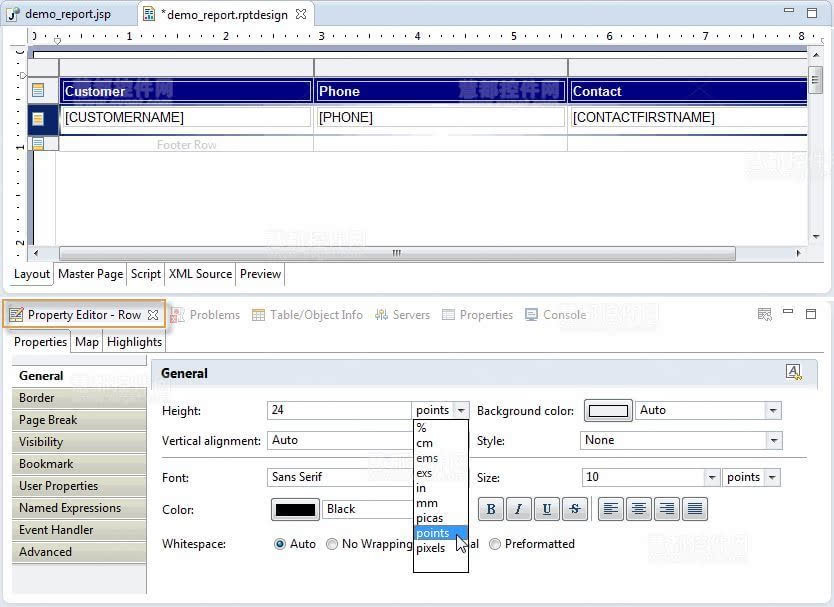The height and width of the screenshot is (607, 834).
Task: Open the Visibility property category
Action: pyautogui.click(x=79, y=442)
